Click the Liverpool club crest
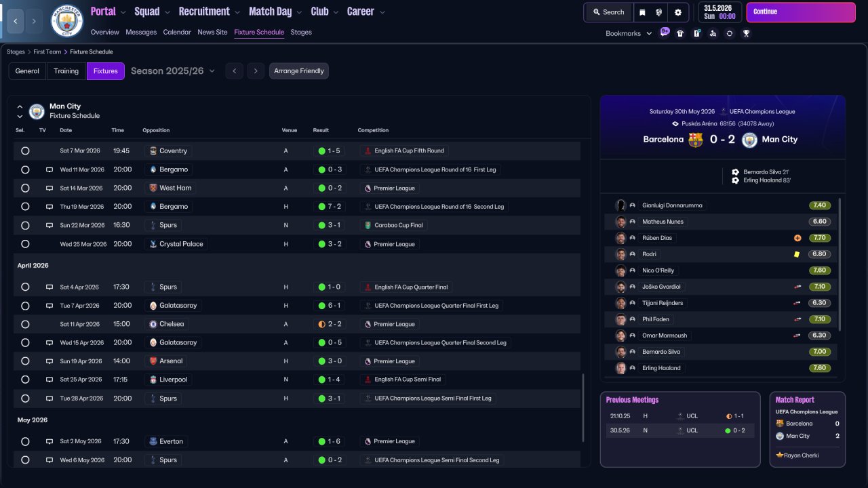Viewport: 868px width, 488px height. (x=153, y=380)
